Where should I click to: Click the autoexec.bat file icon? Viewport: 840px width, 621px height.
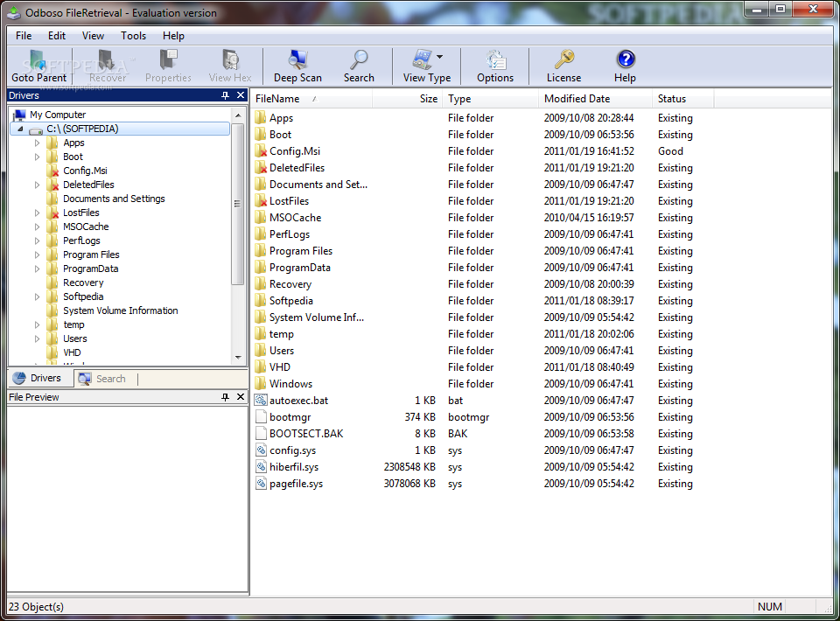[x=261, y=400]
